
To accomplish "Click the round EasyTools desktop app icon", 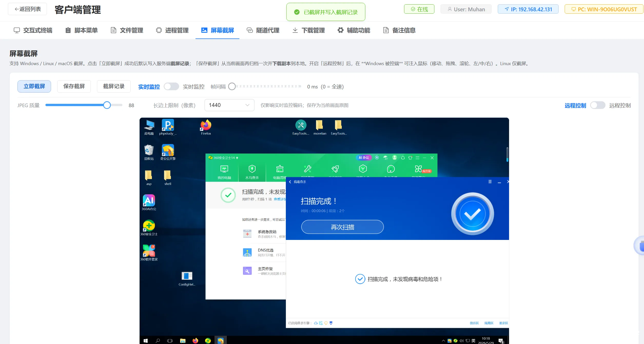I will pyautogui.click(x=301, y=127).
